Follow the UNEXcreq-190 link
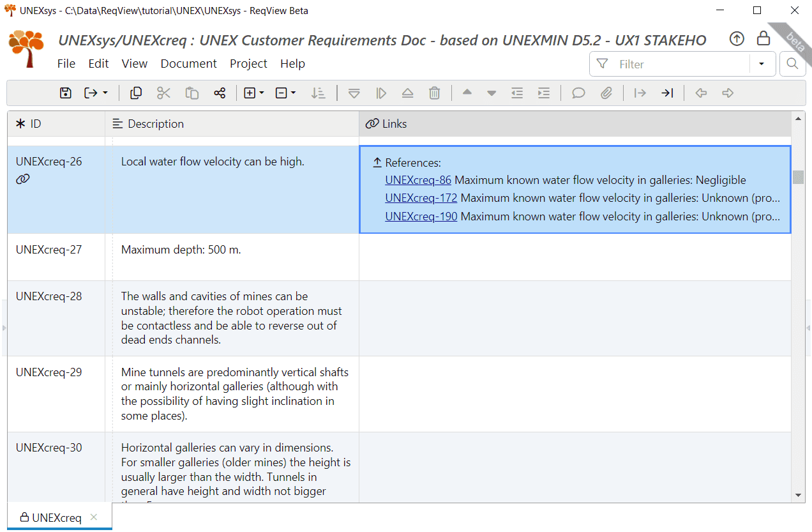This screenshot has width=812, height=532. click(421, 217)
